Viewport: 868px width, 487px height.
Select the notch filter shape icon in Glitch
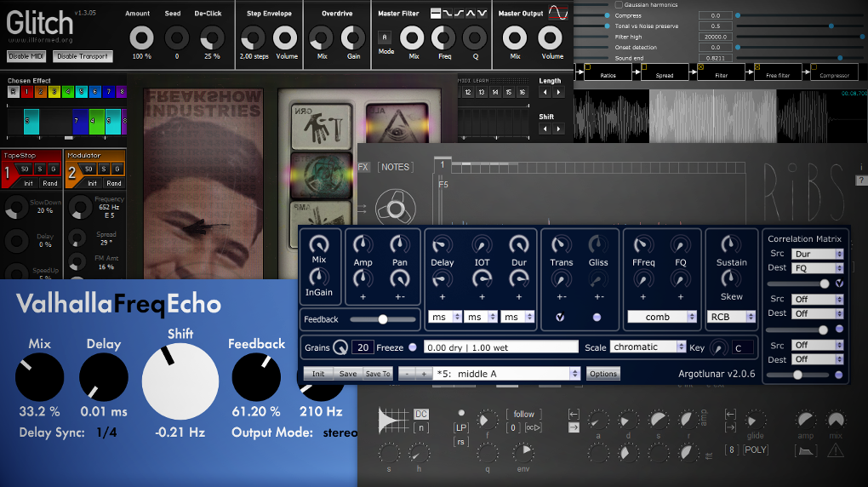[x=483, y=13]
